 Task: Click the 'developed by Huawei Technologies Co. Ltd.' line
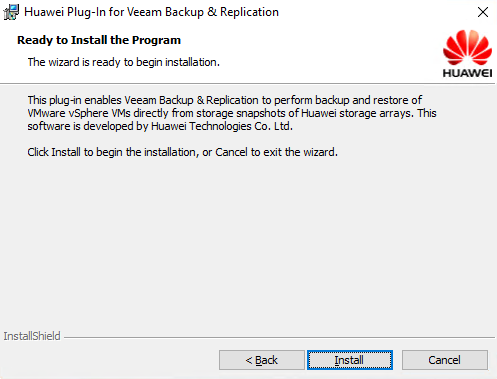(x=160, y=126)
